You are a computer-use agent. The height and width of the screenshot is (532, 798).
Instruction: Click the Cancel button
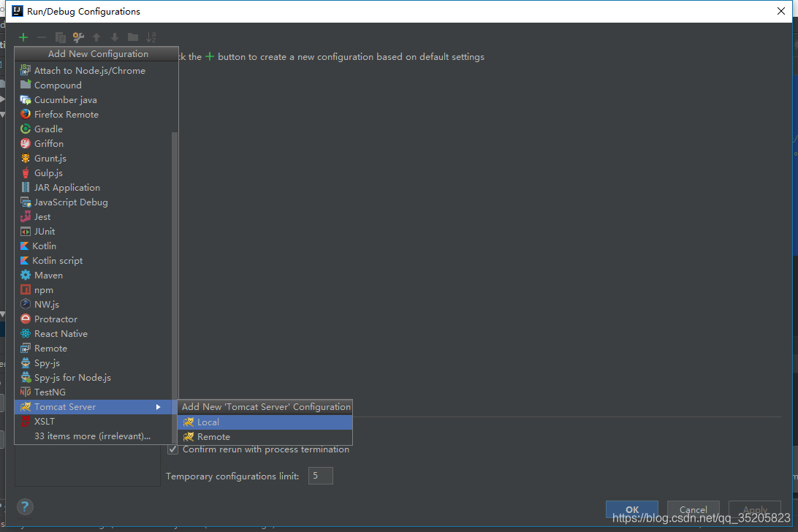tap(693, 509)
